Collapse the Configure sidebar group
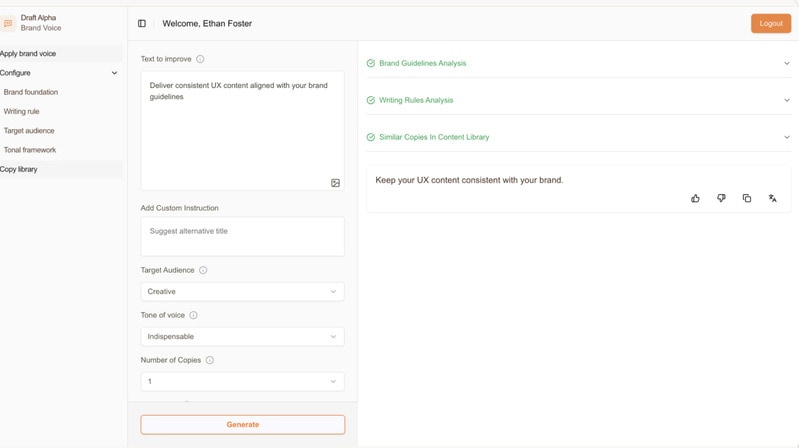799x448 pixels. click(114, 73)
